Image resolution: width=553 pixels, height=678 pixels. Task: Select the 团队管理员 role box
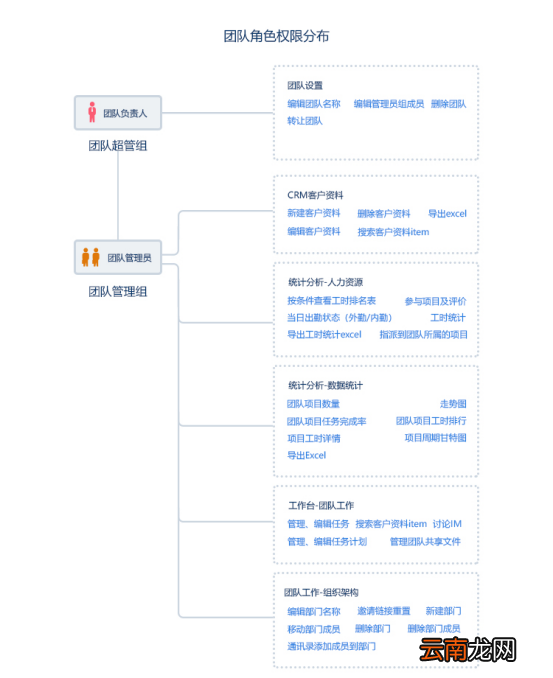(x=118, y=257)
